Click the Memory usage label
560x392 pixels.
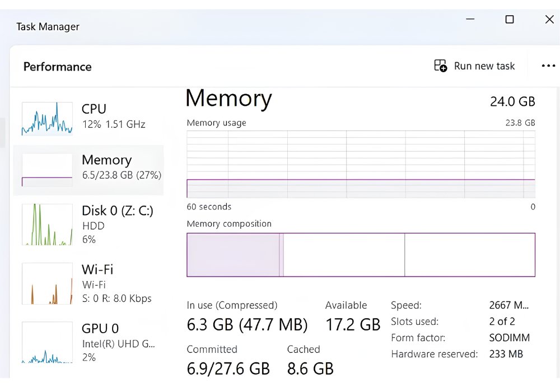point(216,123)
